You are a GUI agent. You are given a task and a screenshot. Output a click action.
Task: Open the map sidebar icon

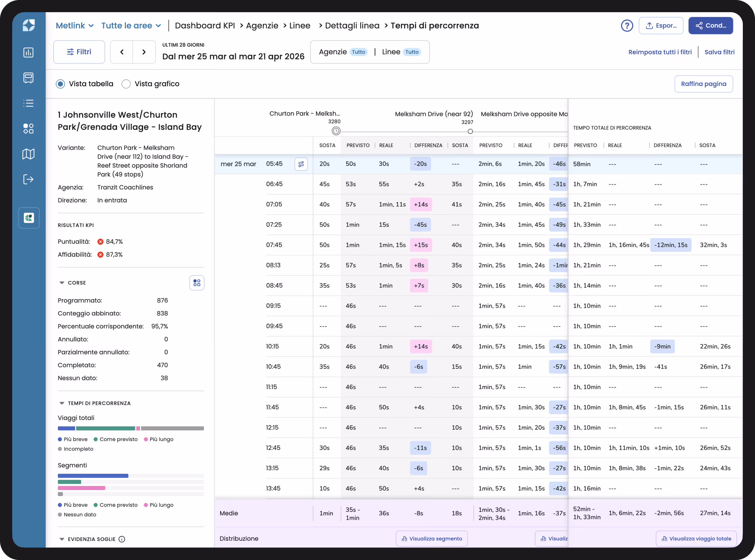coord(28,154)
